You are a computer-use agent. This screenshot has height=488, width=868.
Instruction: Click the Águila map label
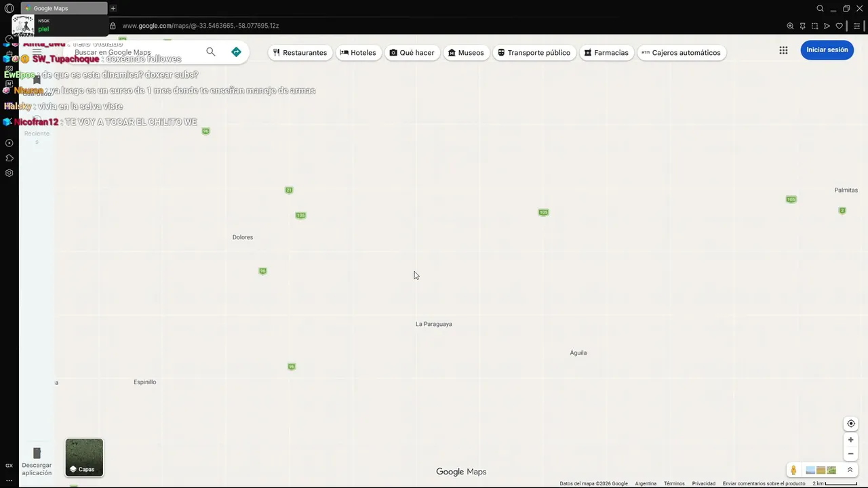[x=578, y=352]
